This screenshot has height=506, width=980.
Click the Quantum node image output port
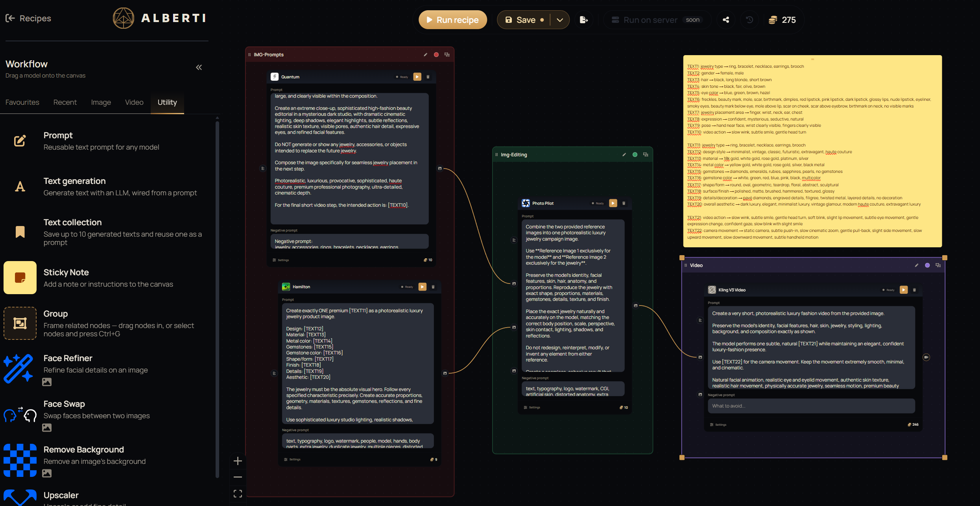440,169
